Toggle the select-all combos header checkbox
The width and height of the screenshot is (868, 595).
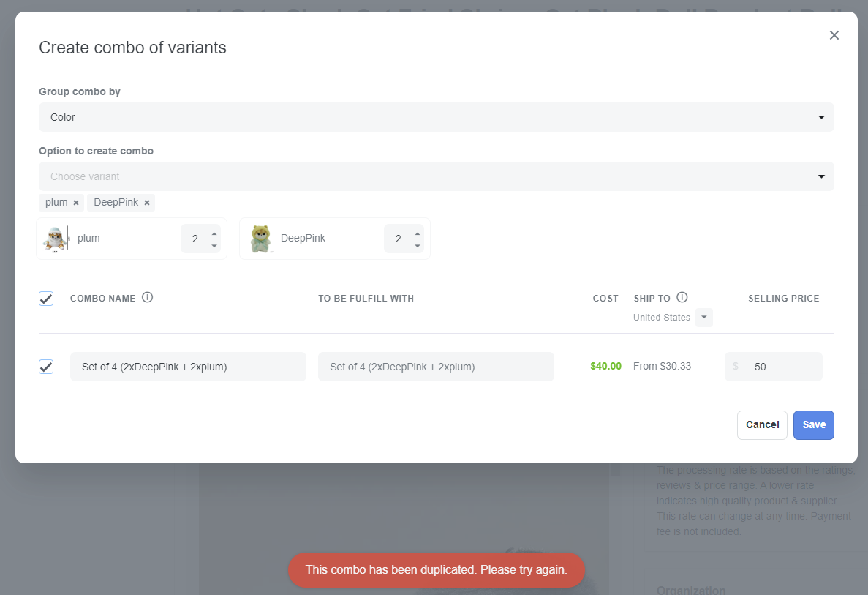click(46, 299)
